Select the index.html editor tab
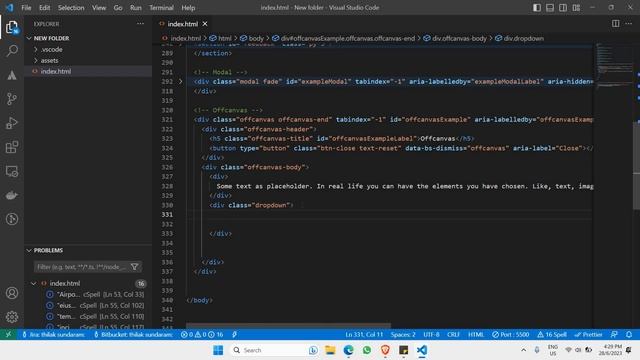The width and height of the screenshot is (640, 360). (182, 24)
